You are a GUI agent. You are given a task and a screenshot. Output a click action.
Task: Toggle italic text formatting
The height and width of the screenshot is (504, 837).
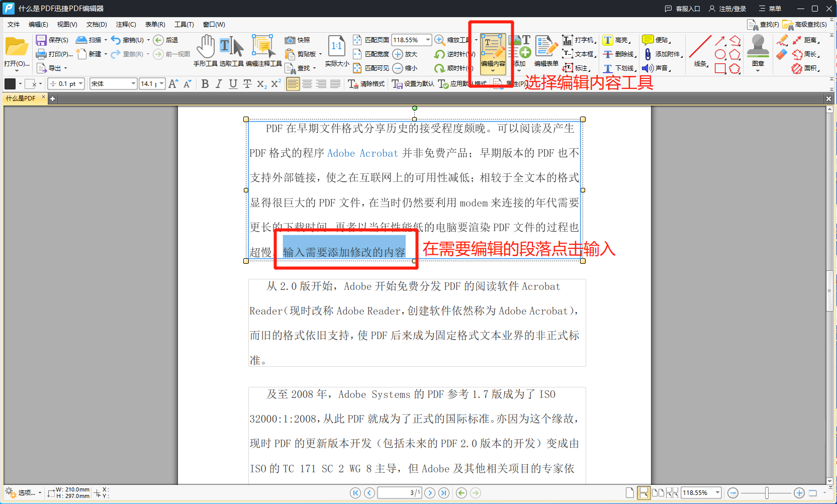(x=219, y=84)
